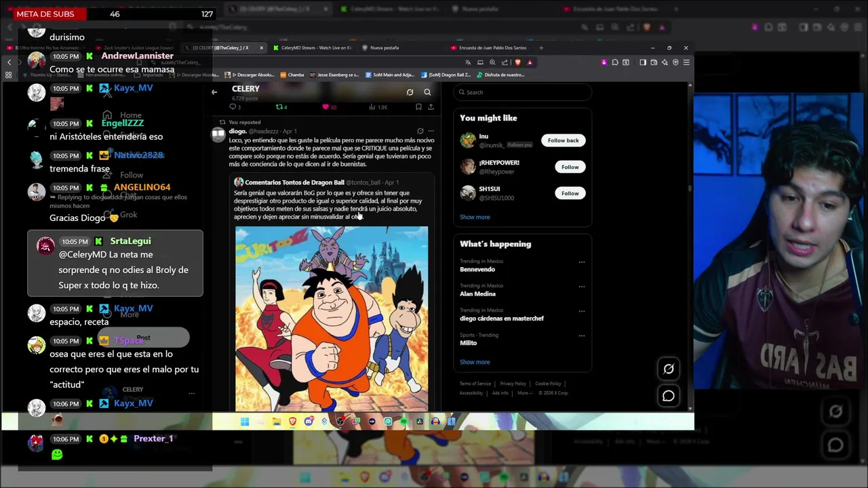The width and height of the screenshot is (868, 488).
Task: Open Jesse Eisenberg bookmark
Action: click(x=334, y=75)
